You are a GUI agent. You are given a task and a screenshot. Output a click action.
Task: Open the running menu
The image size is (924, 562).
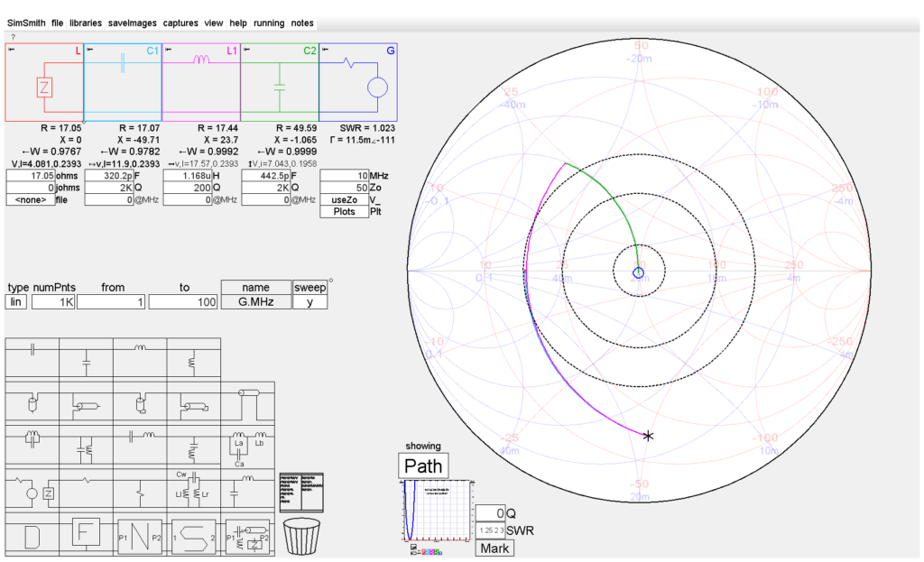tap(269, 23)
